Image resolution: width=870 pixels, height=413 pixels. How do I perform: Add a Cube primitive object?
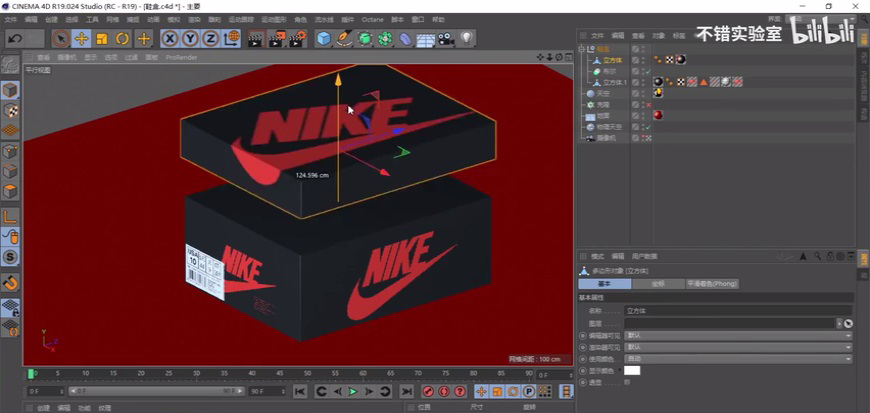pos(324,39)
